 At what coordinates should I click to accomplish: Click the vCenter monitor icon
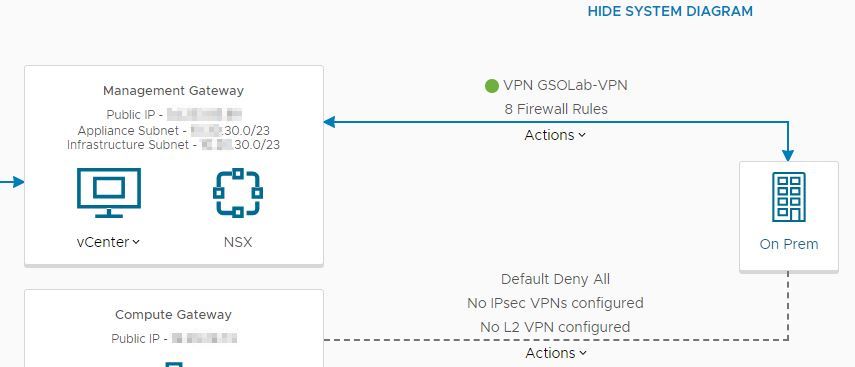pyautogui.click(x=109, y=193)
